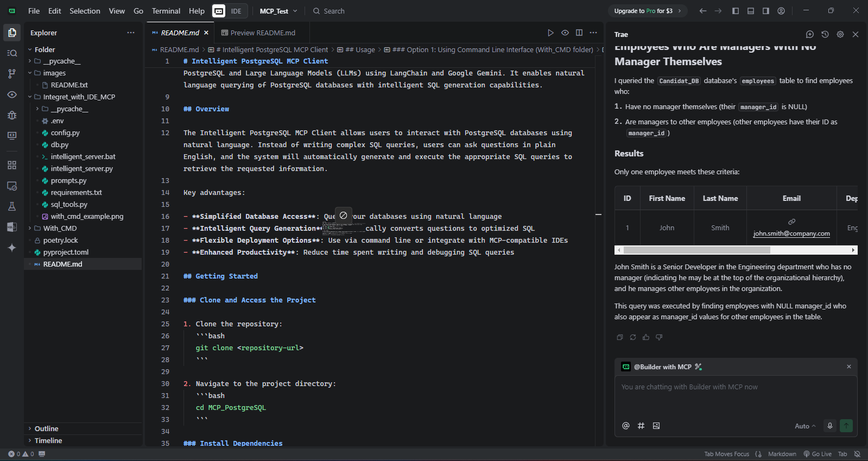Split the editor to the right
Screen dimensions: 868x461
(x=579, y=33)
